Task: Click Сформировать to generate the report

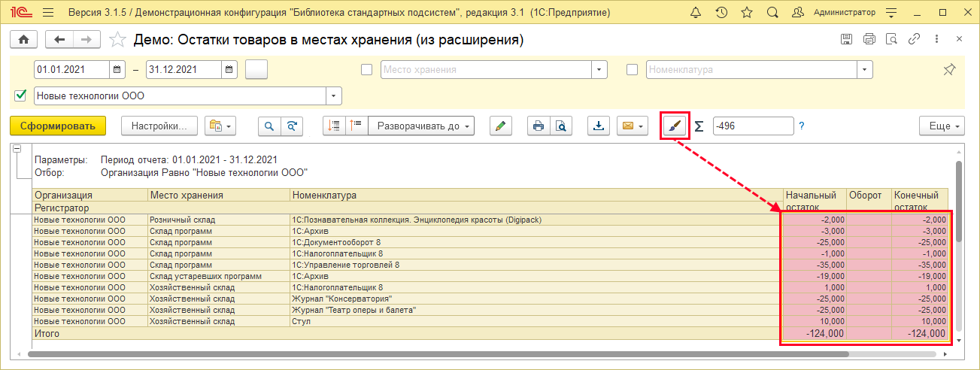Action: pyautogui.click(x=58, y=126)
